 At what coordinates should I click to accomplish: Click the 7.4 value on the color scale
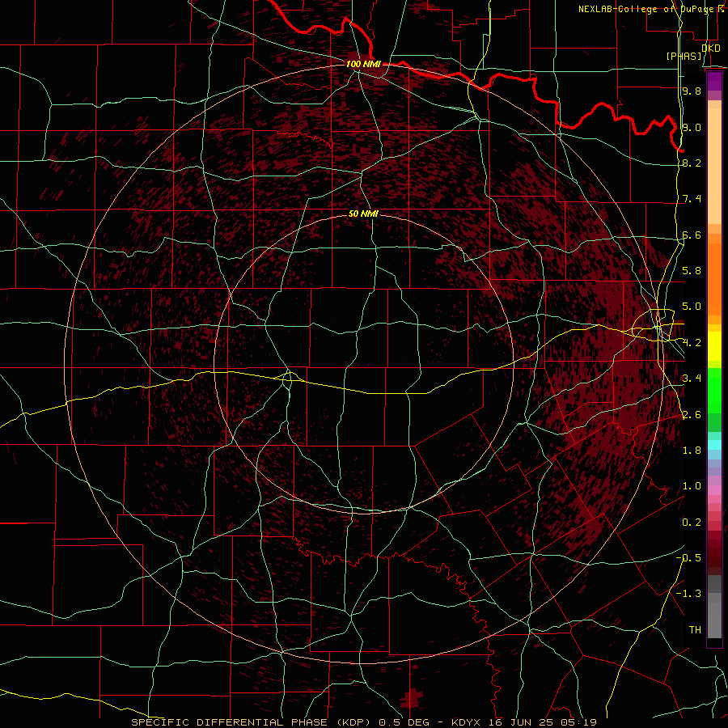[x=692, y=199]
